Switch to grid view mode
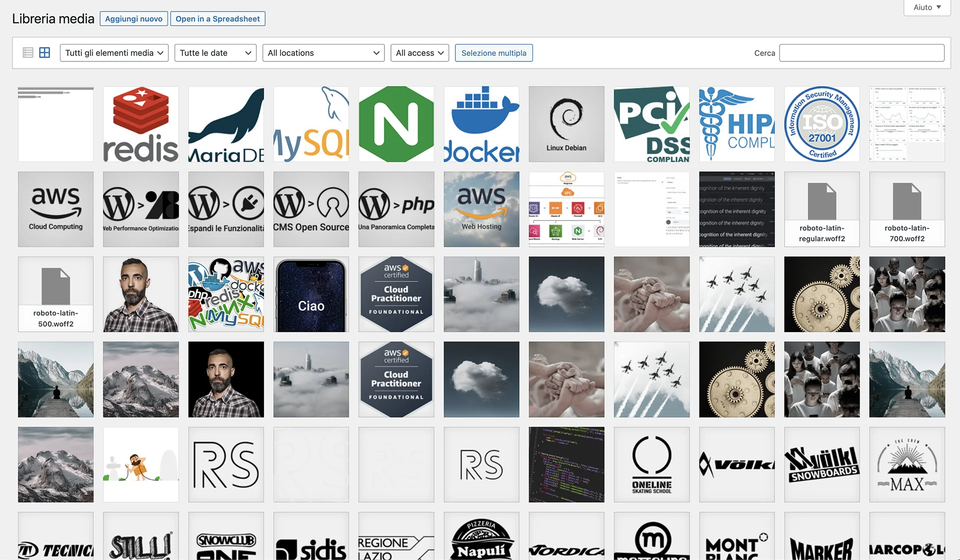Screen dimensions: 960x560 (44, 52)
